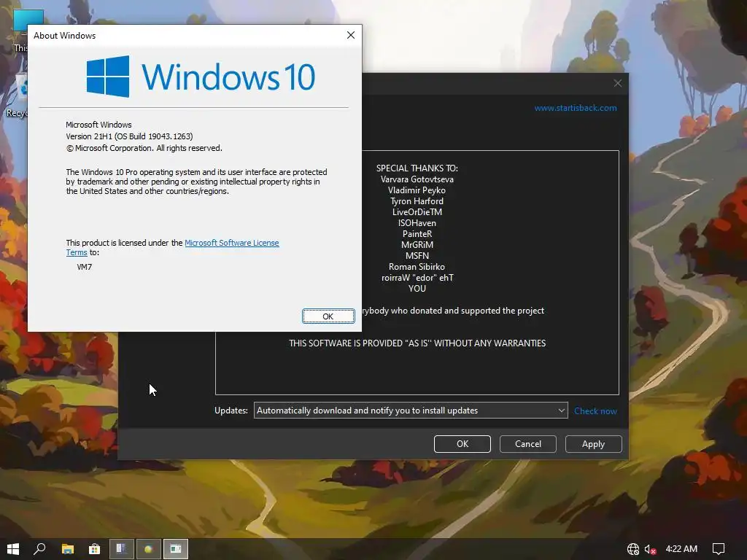The width and height of the screenshot is (747, 560).
Task: Switch to the yellow ball app on taskbar
Action: 149,549
